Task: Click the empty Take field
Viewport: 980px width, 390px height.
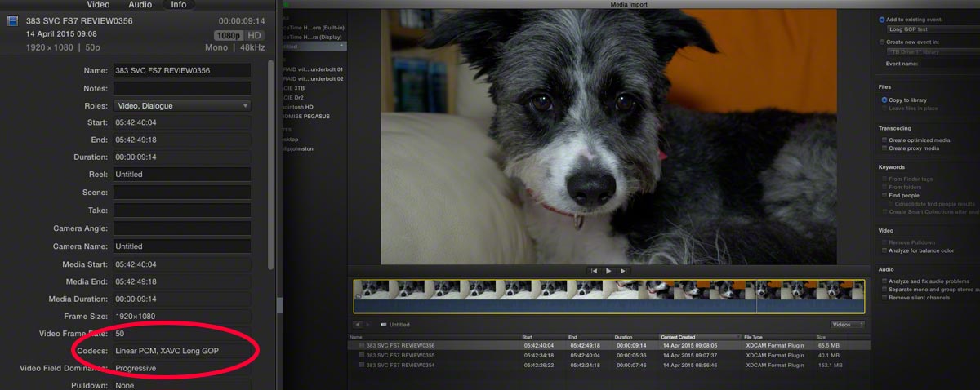Action: click(181, 211)
